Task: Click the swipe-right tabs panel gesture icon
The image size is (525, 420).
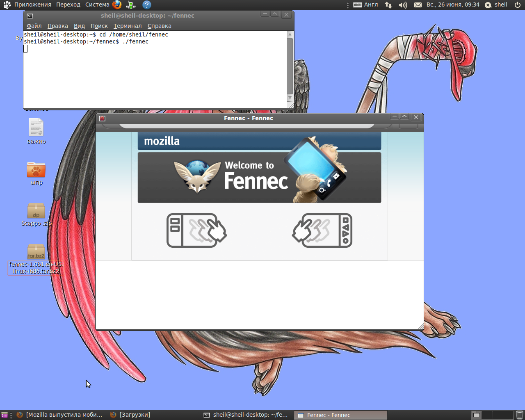Action: click(196, 230)
